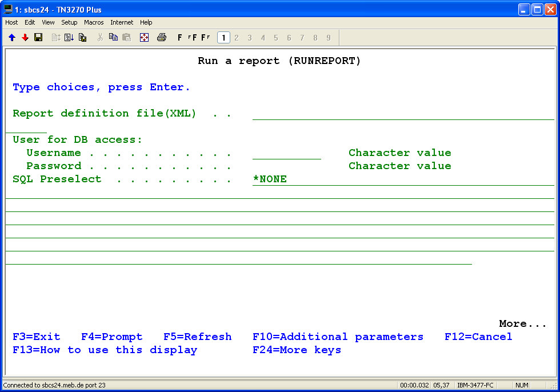Click the single bold F font icon
This screenshot has height=392, width=560.
(x=180, y=38)
